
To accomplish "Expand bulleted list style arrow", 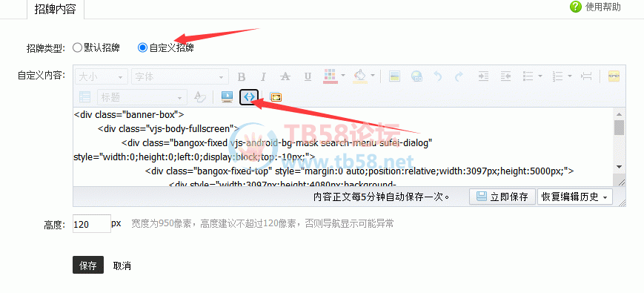I will 540,76.
